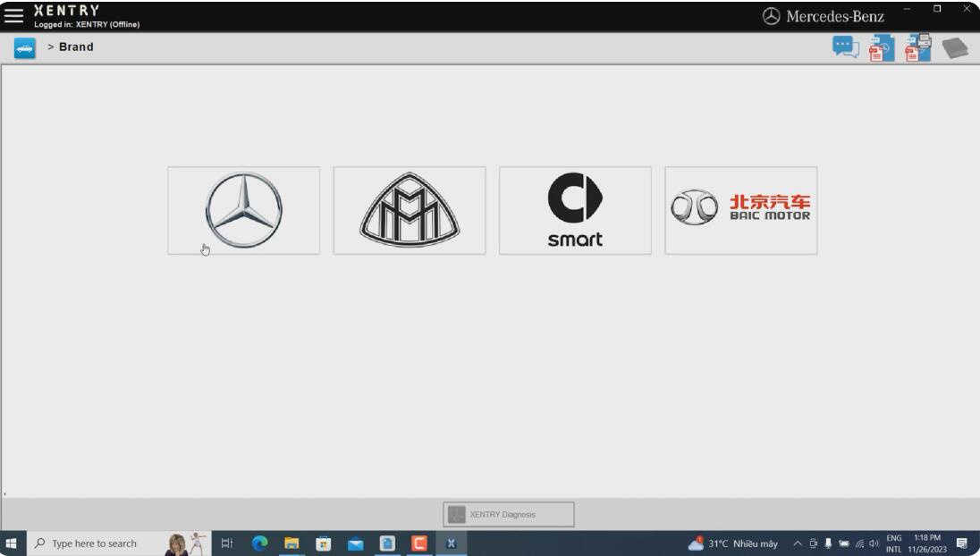Open the weather widget showing 31°C
The image size is (980, 556).
[x=733, y=543]
